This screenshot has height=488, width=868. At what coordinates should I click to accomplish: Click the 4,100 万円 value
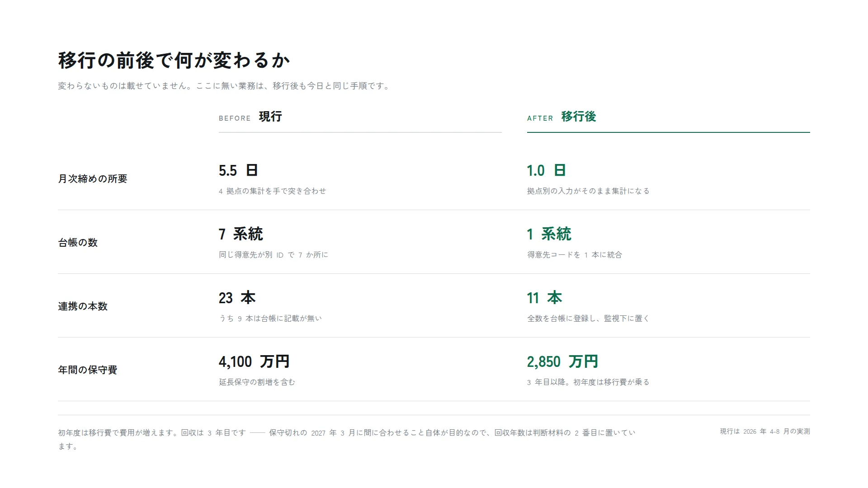click(x=255, y=361)
